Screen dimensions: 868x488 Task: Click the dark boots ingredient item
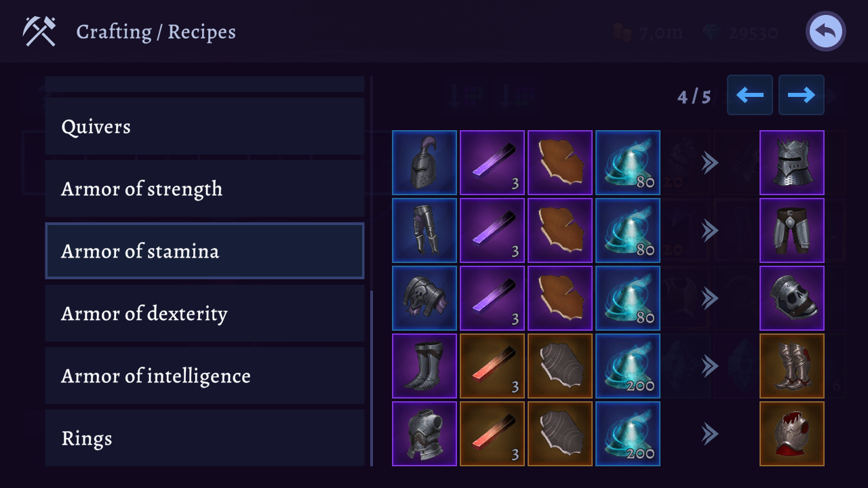click(424, 366)
